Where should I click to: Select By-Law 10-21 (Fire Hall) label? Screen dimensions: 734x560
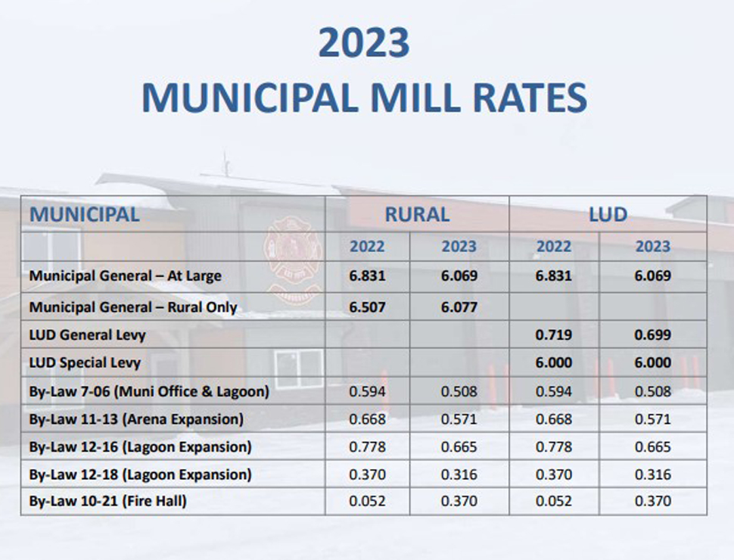(x=107, y=502)
